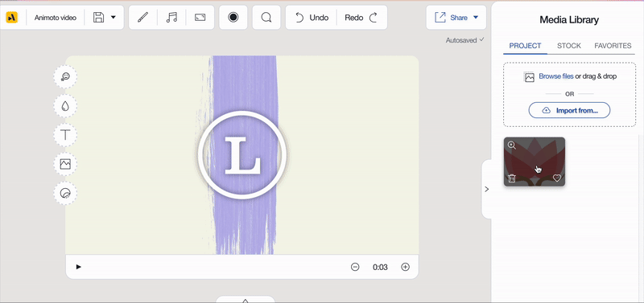Switch to the FAVORITES tab
This screenshot has height=303, width=644.
pos(613,46)
